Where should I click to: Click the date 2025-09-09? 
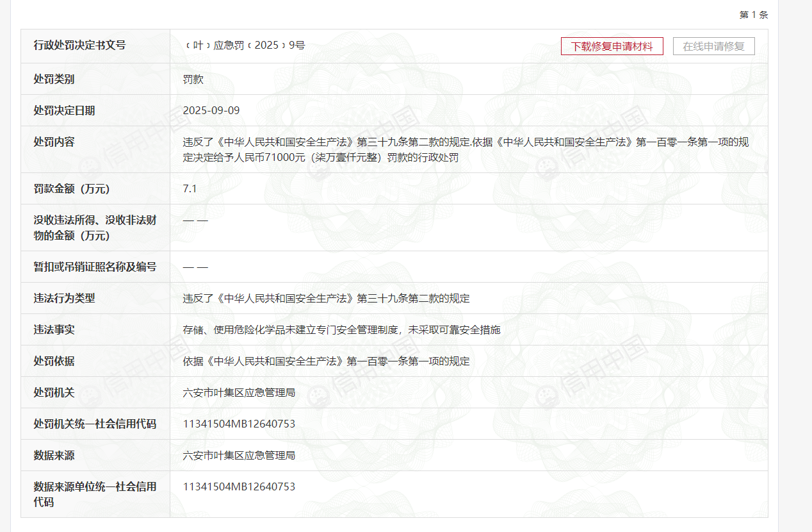[211, 111]
